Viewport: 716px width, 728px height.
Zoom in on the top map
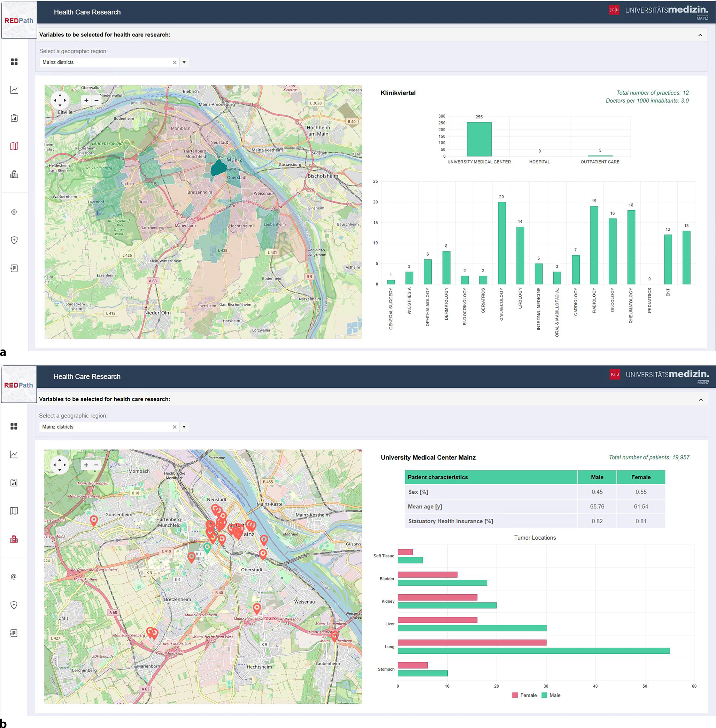pyautogui.click(x=86, y=100)
